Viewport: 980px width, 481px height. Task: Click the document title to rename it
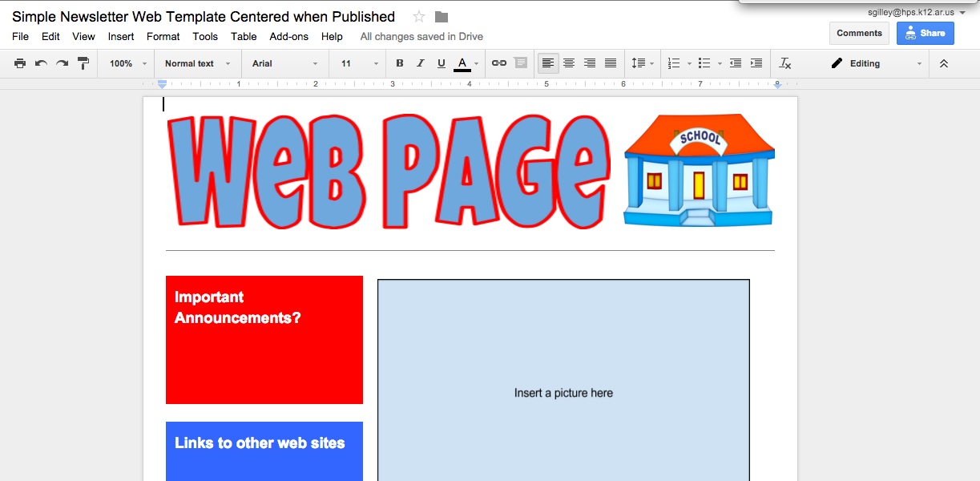(204, 17)
